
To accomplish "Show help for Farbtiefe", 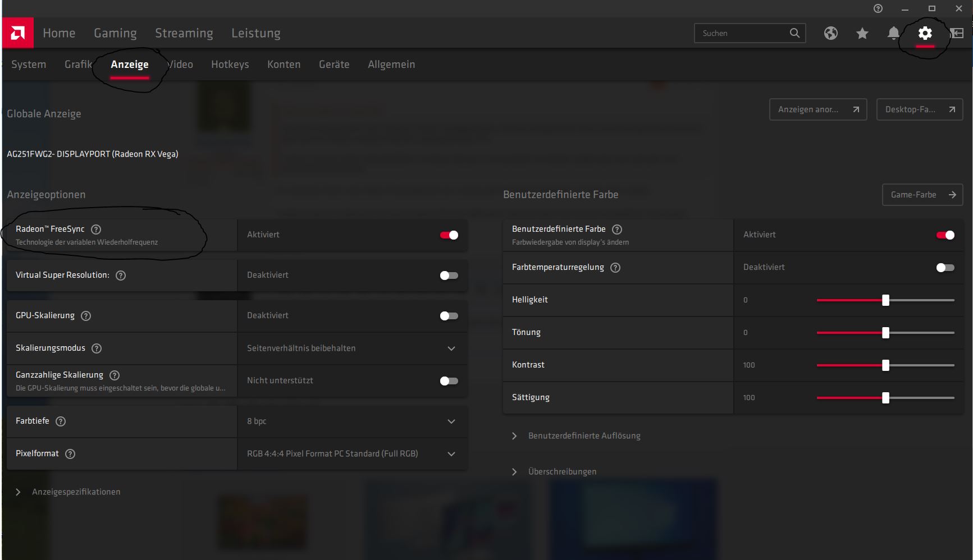I will (61, 421).
